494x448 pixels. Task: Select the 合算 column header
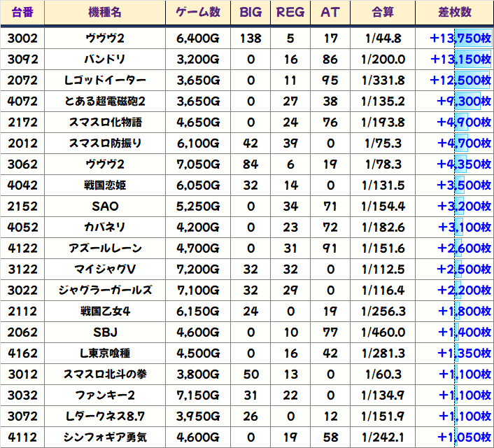tap(383, 13)
